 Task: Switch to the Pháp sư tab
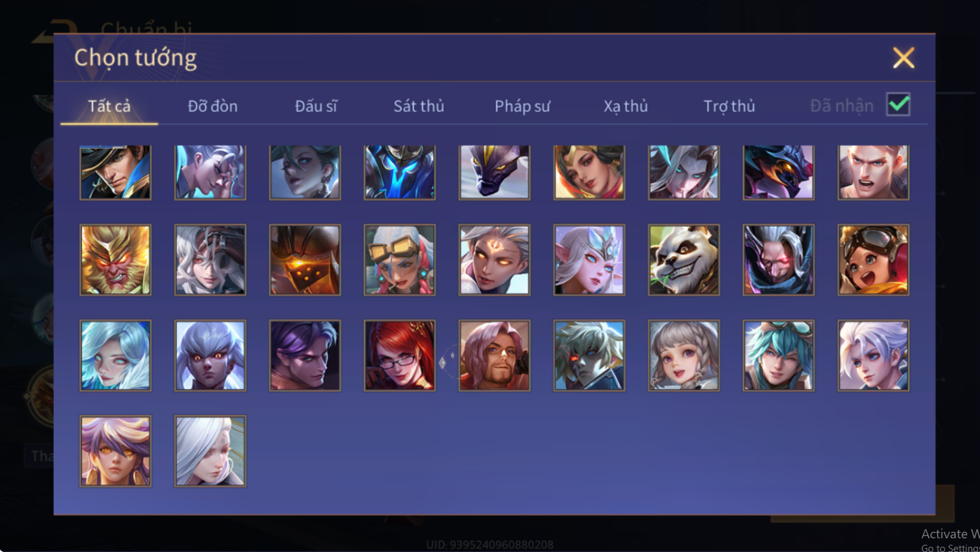pos(522,106)
